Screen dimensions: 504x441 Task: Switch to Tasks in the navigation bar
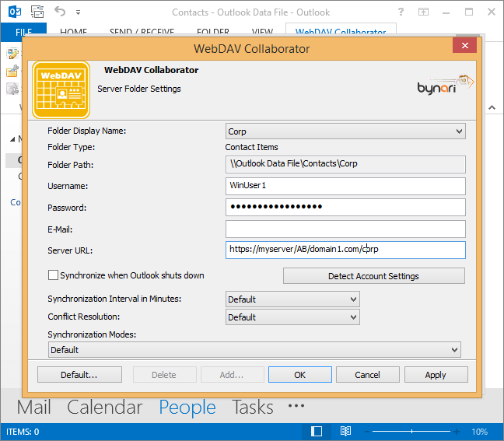point(253,407)
